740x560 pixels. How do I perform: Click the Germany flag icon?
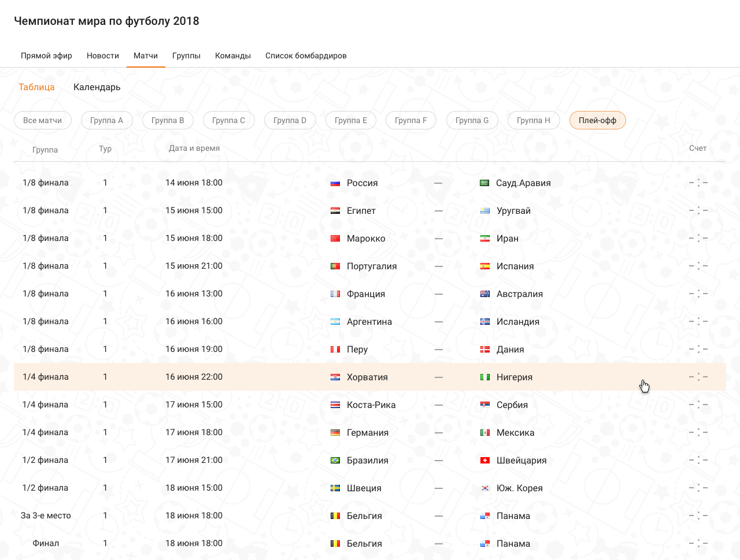pos(335,433)
